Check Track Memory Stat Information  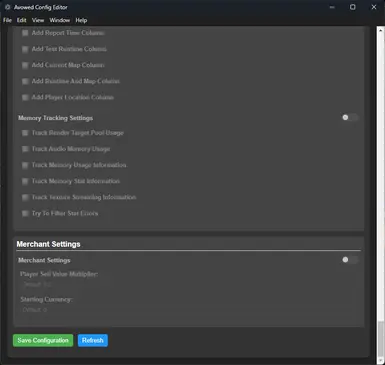tap(25, 181)
